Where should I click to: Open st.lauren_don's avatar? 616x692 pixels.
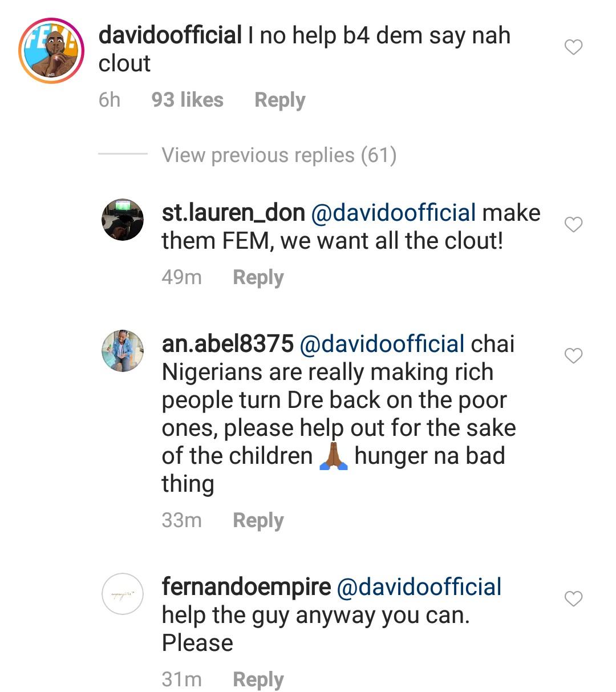click(123, 220)
